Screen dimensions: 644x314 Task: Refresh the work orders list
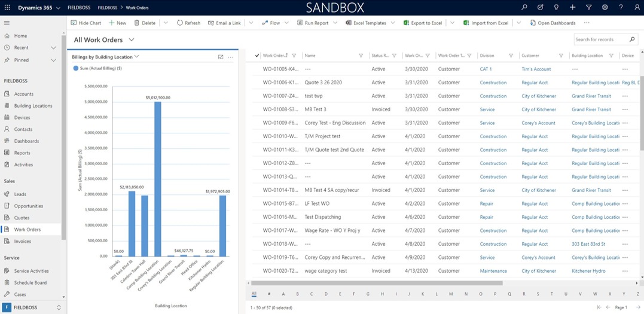tap(188, 23)
